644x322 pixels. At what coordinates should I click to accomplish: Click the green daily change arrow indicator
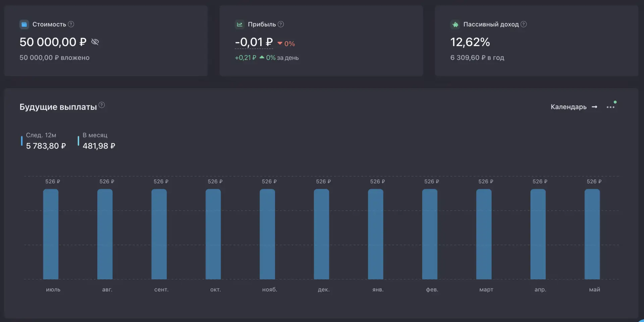click(262, 57)
